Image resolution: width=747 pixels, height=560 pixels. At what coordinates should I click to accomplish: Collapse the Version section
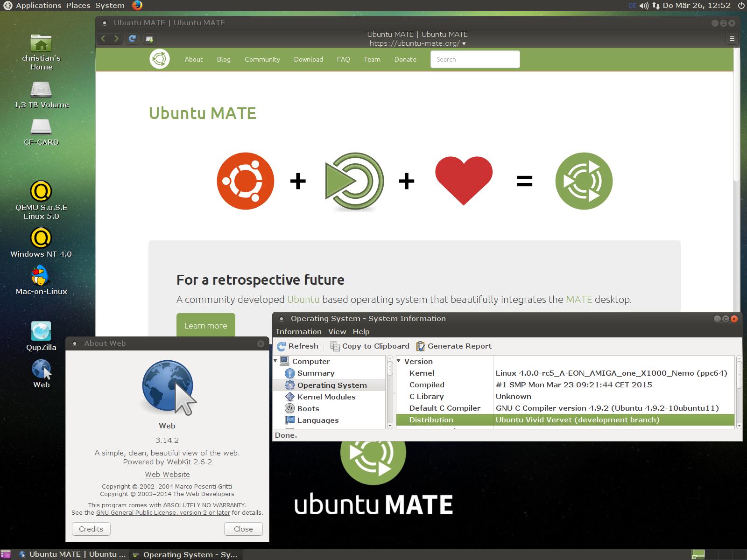point(399,361)
